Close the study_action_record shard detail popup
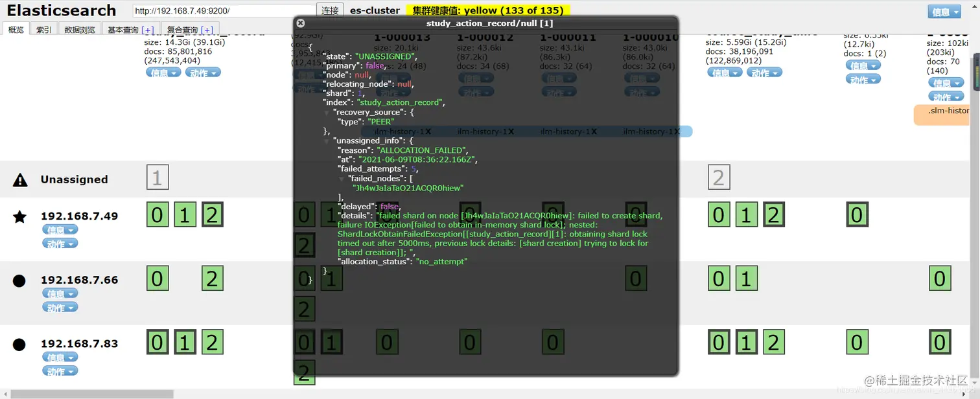 pos(300,23)
